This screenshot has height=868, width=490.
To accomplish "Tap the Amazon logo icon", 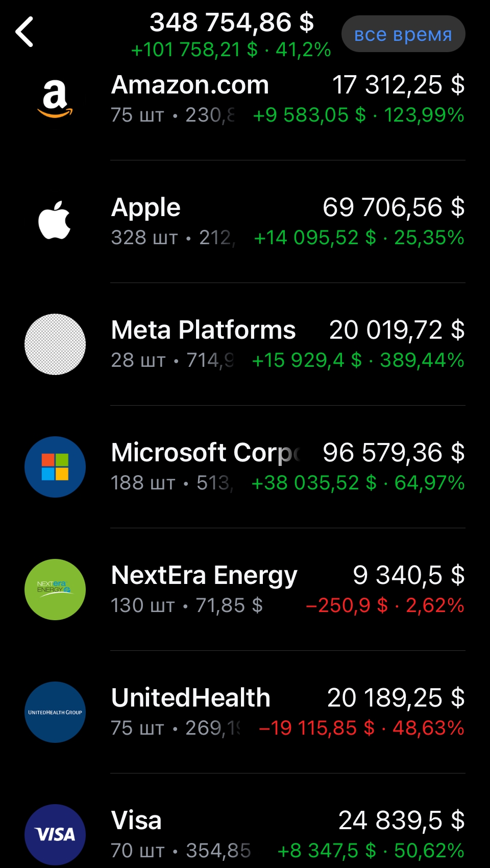I will (55, 99).
